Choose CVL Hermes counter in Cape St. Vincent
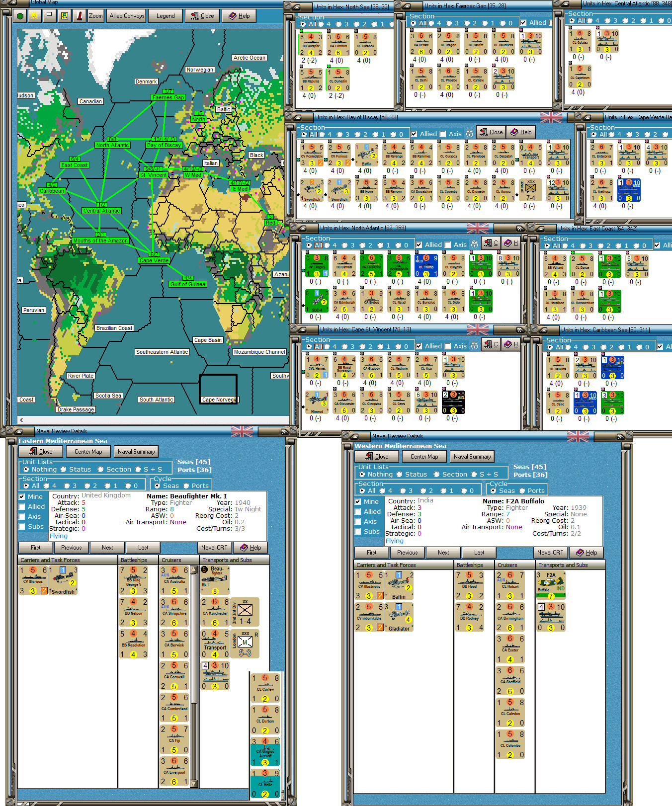The image size is (672, 806). click(x=317, y=367)
